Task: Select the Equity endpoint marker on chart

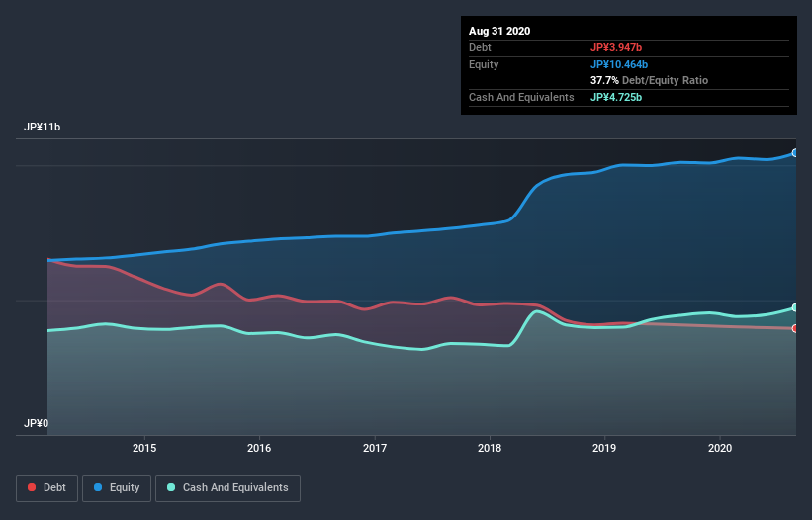Action: click(x=795, y=153)
